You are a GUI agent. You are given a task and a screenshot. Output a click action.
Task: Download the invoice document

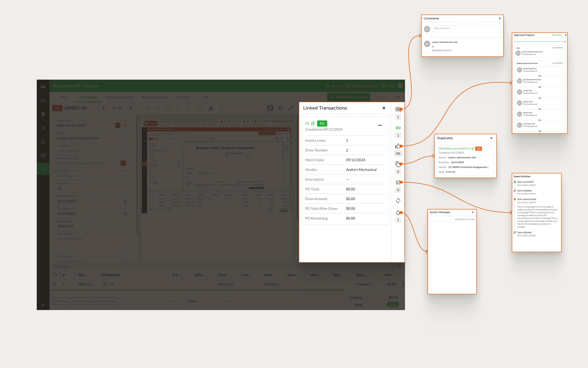tap(211, 108)
